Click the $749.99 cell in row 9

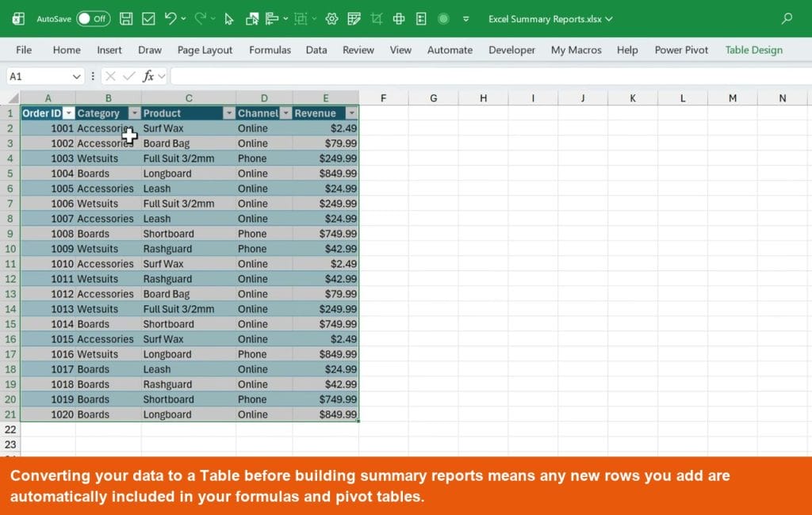(x=326, y=234)
